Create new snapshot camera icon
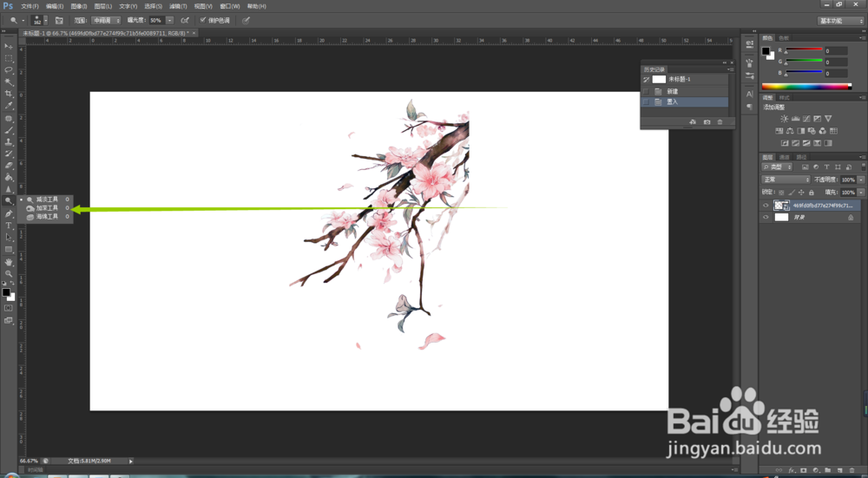Viewport: 868px width, 478px height. [x=707, y=121]
